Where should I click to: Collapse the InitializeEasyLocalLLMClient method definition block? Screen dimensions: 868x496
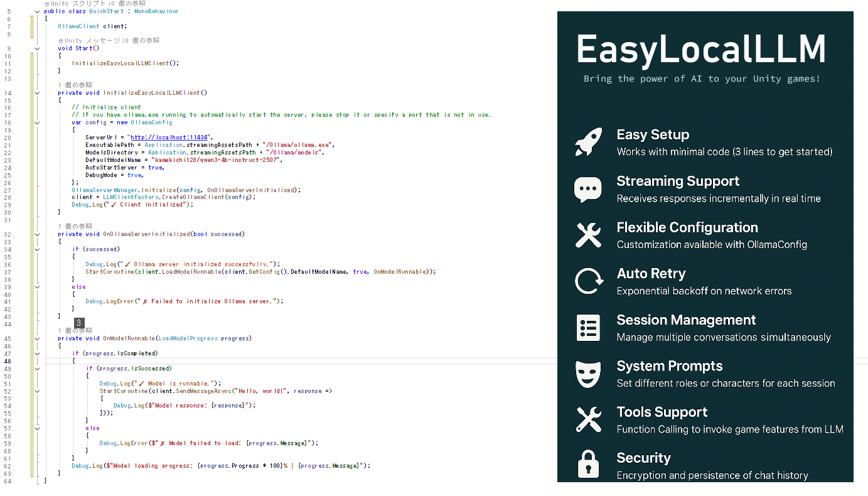pos(38,93)
